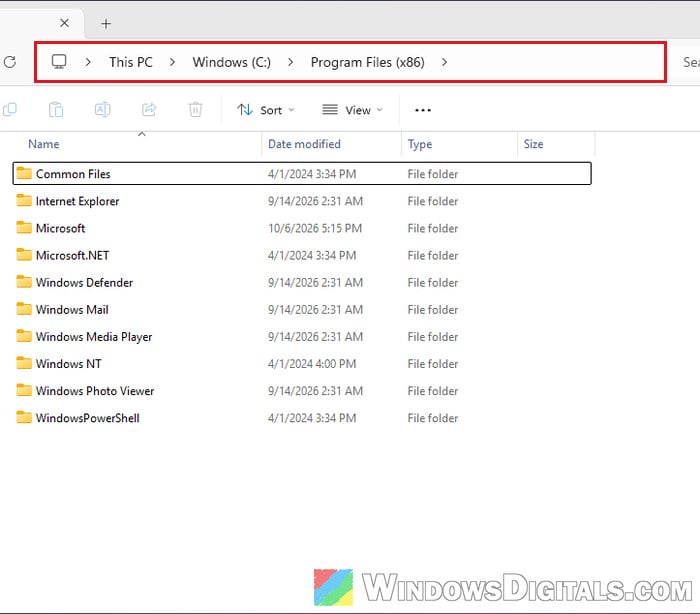Viewport: 700px width, 614px height.
Task: Select the Windows Defender name text
Action: coord(84,282)
